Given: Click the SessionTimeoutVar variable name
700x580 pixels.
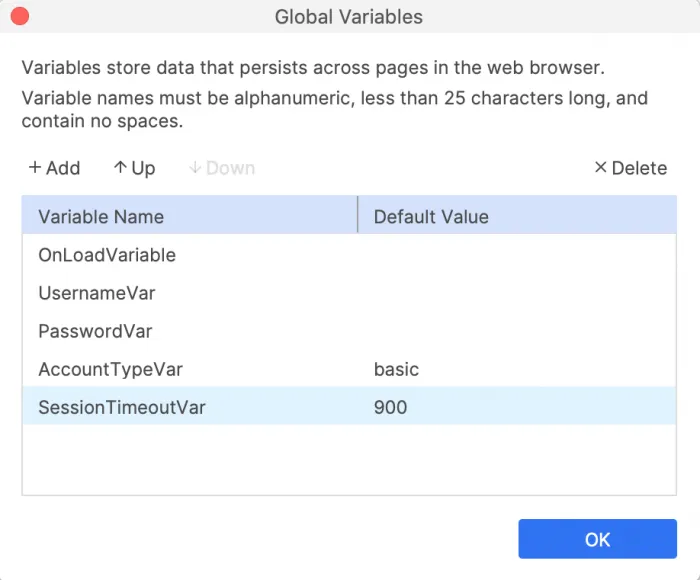Looking at the screenshot, I should coord(122,407).
